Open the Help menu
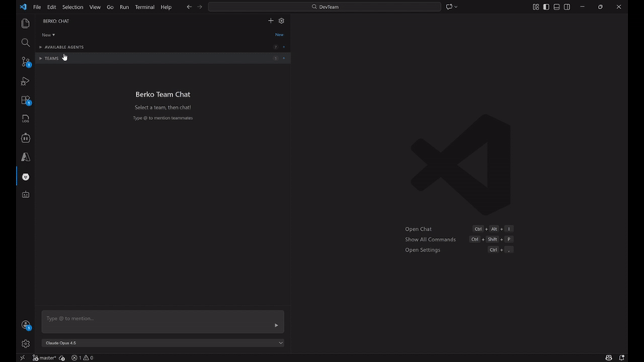The width and height of the screenshot is (644, 362). 166,7
